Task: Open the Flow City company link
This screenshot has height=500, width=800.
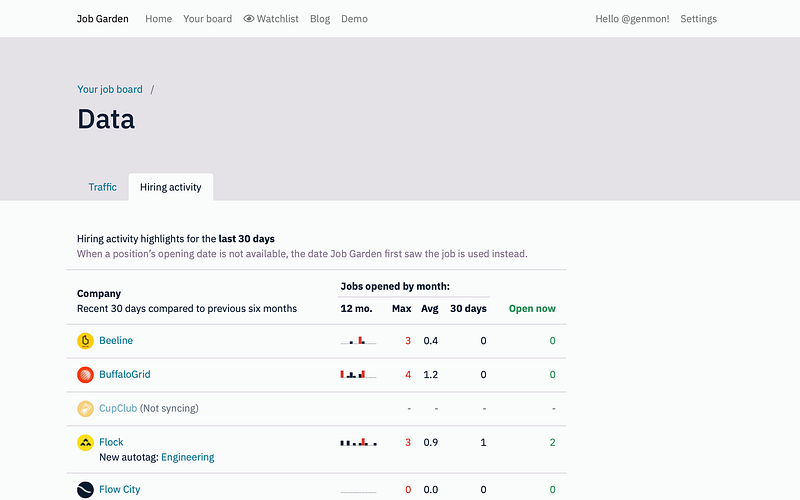Action: [x=119, y=490]
